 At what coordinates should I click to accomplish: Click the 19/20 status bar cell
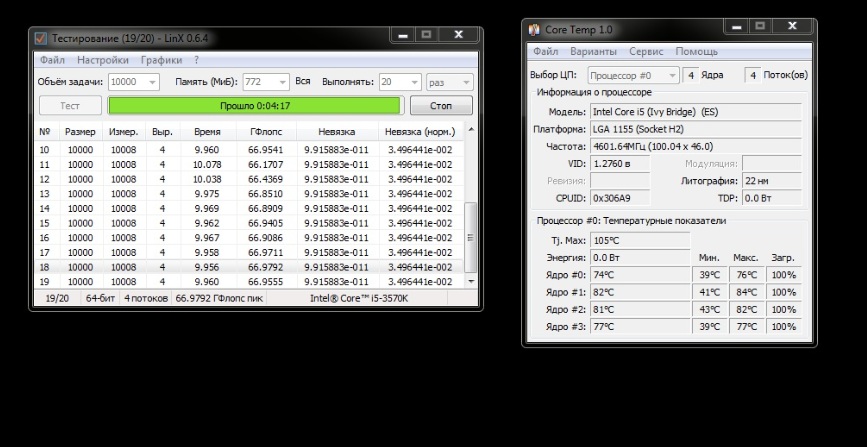point(58,298)
